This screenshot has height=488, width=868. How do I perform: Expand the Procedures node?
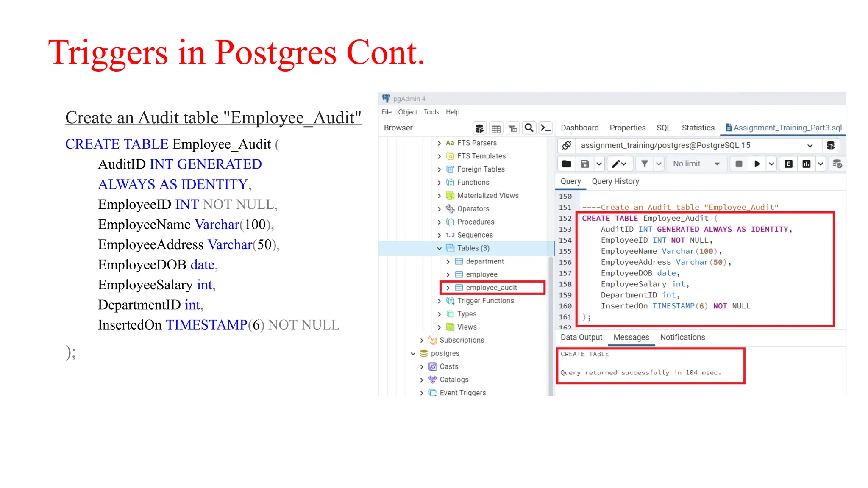click(x=439, y=222)
